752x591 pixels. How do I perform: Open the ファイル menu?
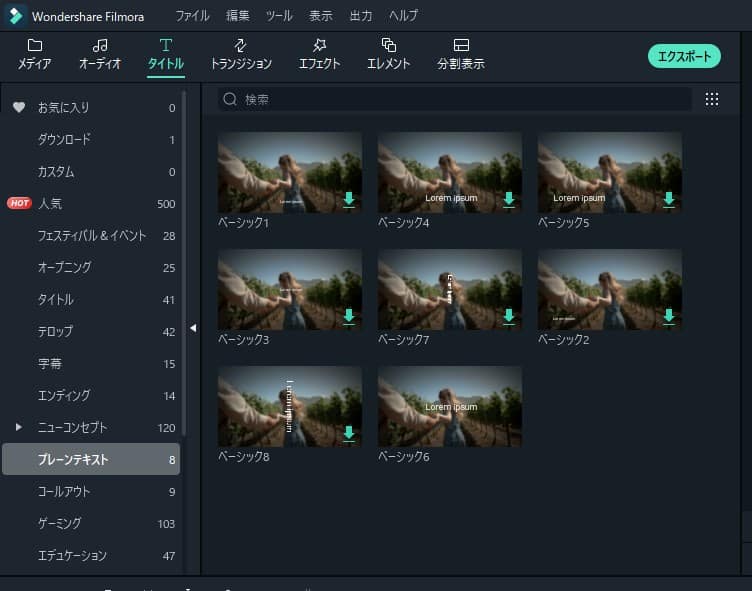pyautogui.click(x=192, y=16)
